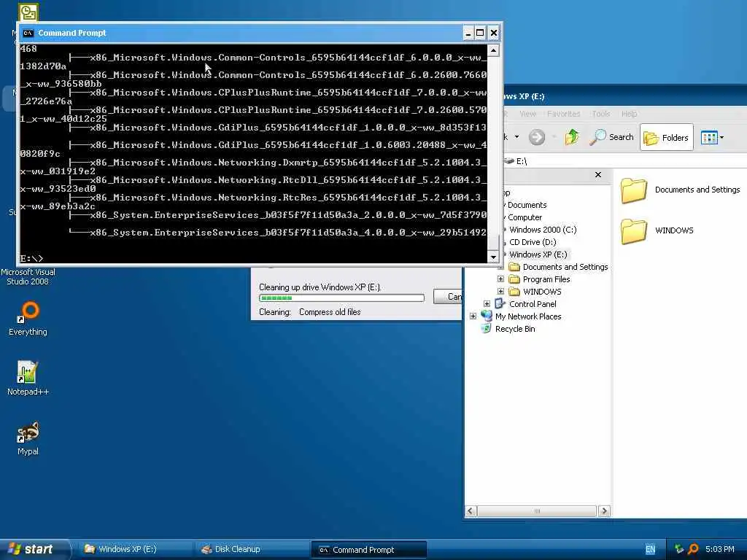Viewport: 747px width, 560px height.
Task: Click the E:\> prompt line
Action: pyautogui.click(x=32, y=259)
